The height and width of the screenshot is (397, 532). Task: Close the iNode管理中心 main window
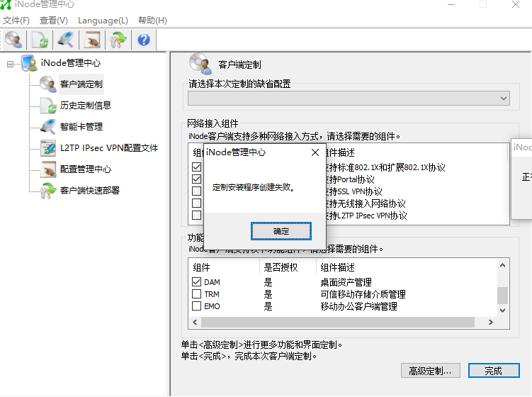tap(516, 5)
